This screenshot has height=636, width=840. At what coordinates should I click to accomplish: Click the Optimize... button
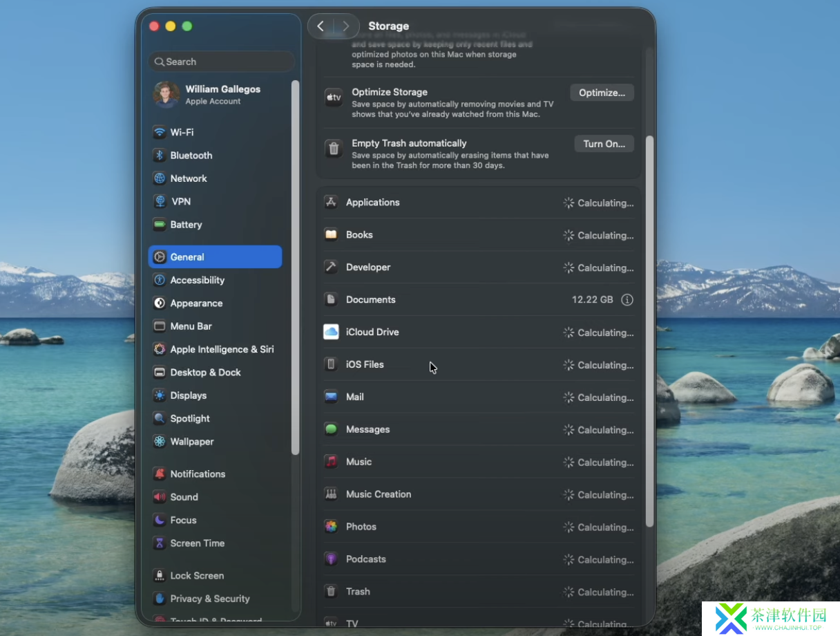coord(602,93)
